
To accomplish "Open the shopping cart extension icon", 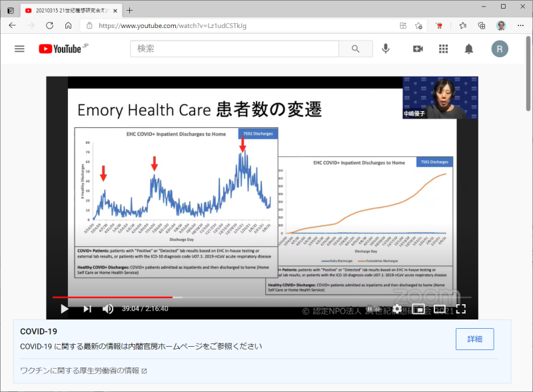I will (x=439, y=25).
